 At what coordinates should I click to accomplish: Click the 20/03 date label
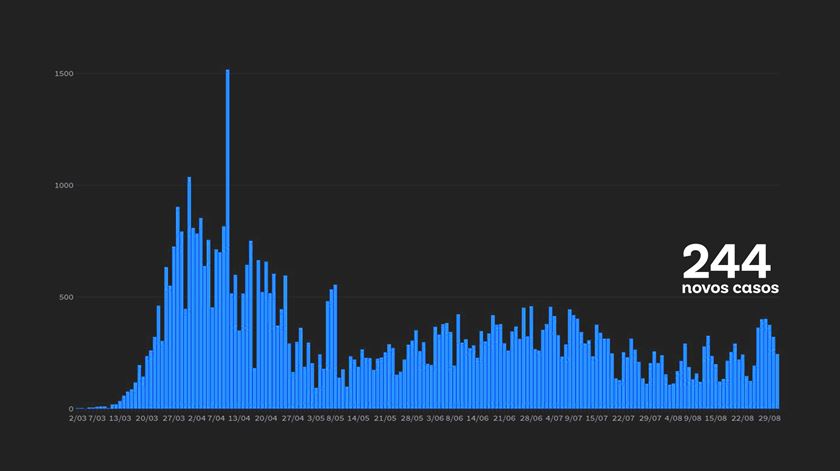[x=147, y=418]
